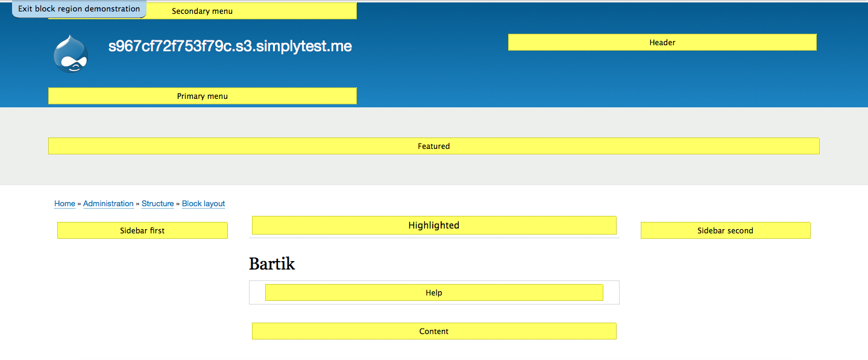Select the Sidebar second region

pyautogui.click(x=725, y=230)
